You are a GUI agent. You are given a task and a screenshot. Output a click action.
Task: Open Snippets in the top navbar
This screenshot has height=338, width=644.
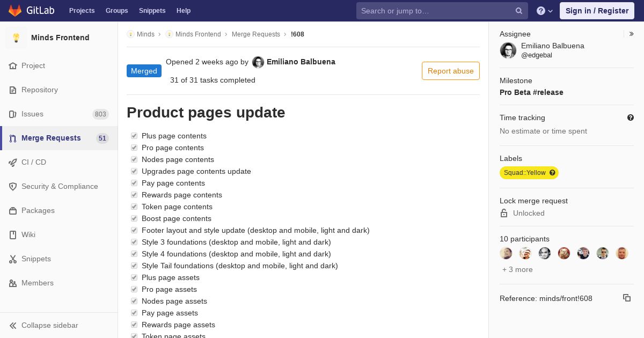[152, 11]
